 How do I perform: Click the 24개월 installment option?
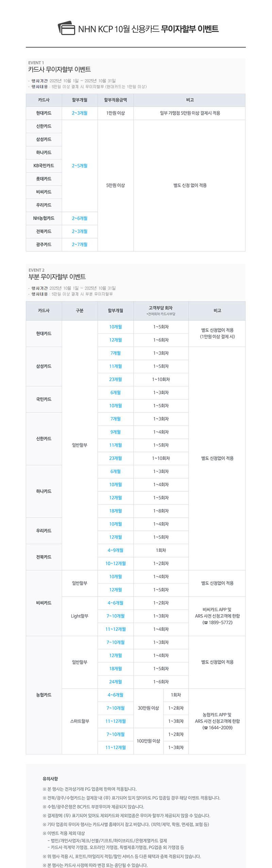(x=116, y=682)
